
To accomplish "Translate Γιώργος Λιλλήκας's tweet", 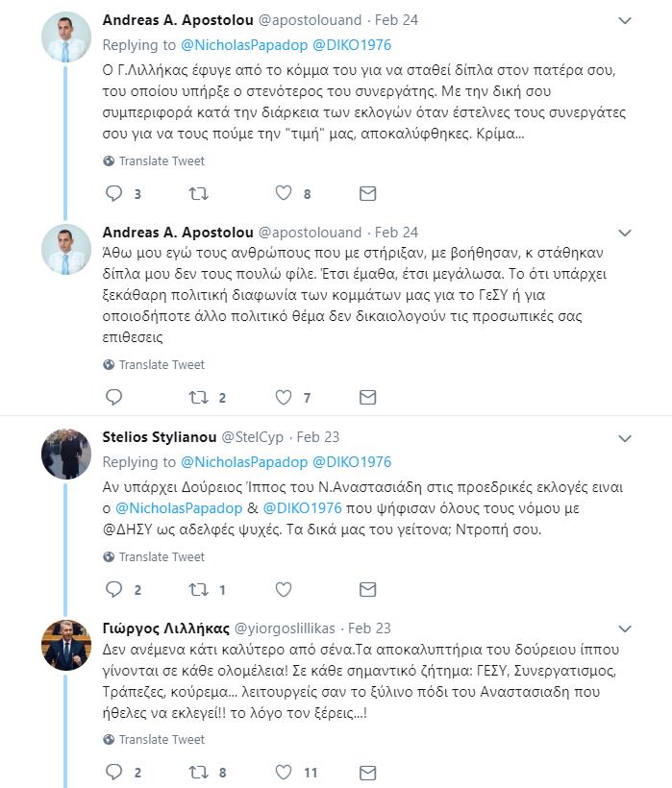I will coord(155,739).
